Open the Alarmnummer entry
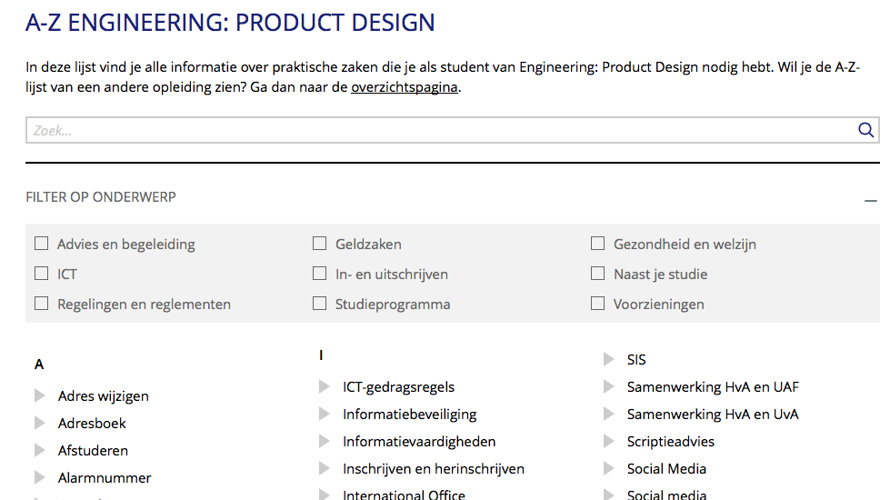 click(104, 478)
